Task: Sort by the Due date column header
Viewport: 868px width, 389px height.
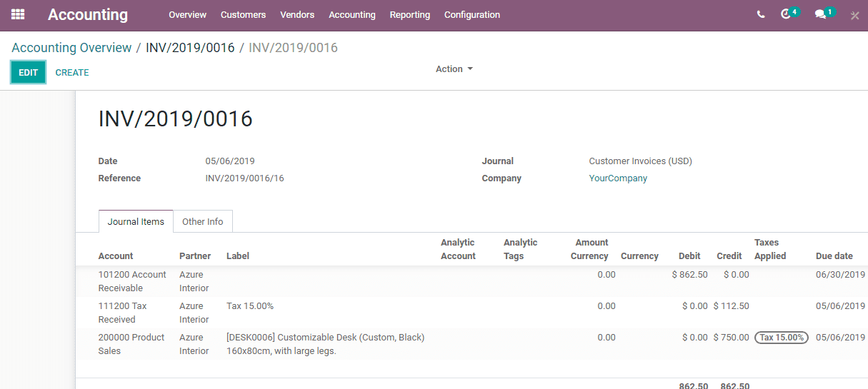Action: click(x=834, y=256)
